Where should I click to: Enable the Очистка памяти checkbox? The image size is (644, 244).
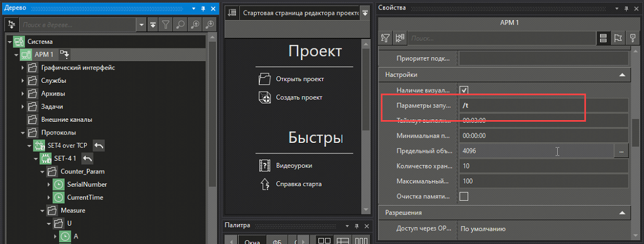pyautogui.click(x=464, y=196)
